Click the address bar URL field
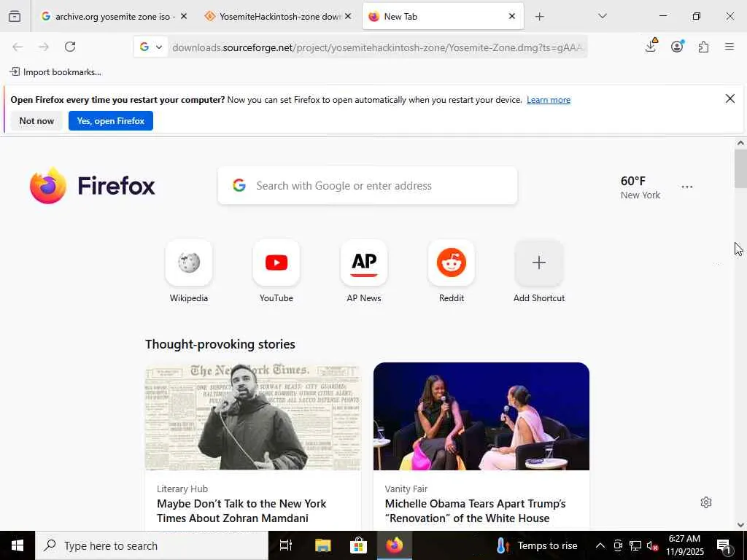747x560 pixels. pos(377,47)
